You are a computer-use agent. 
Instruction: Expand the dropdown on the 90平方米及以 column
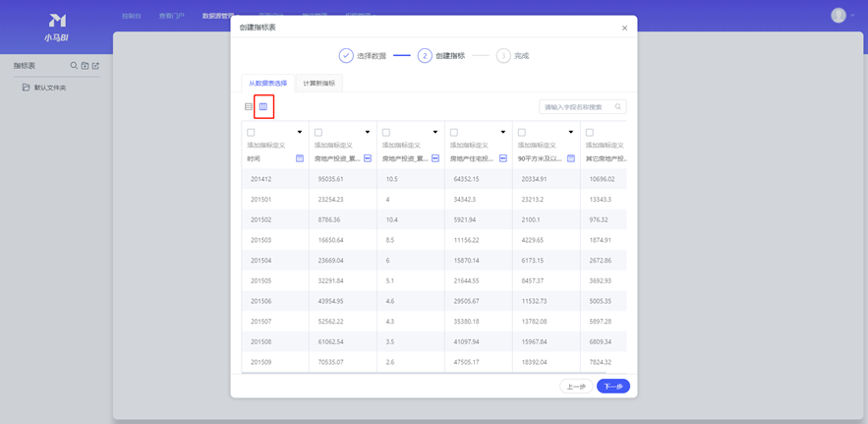coord(570,132)
